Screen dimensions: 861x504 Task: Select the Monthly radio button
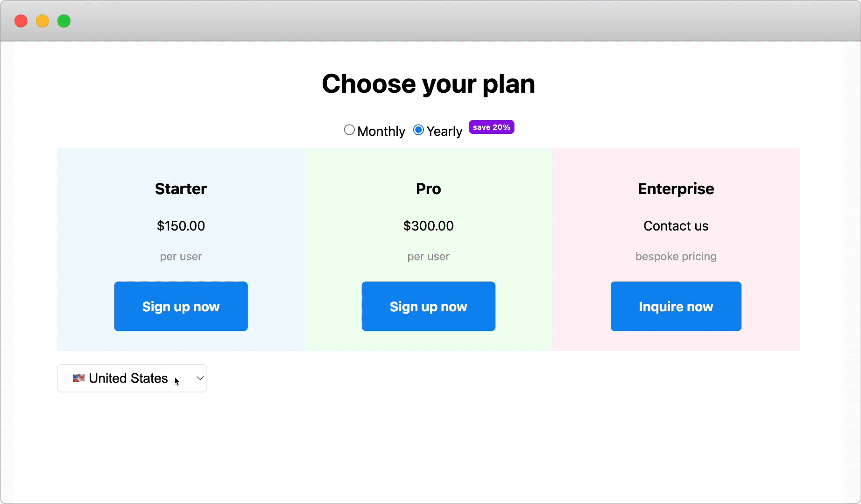(349, 130)
